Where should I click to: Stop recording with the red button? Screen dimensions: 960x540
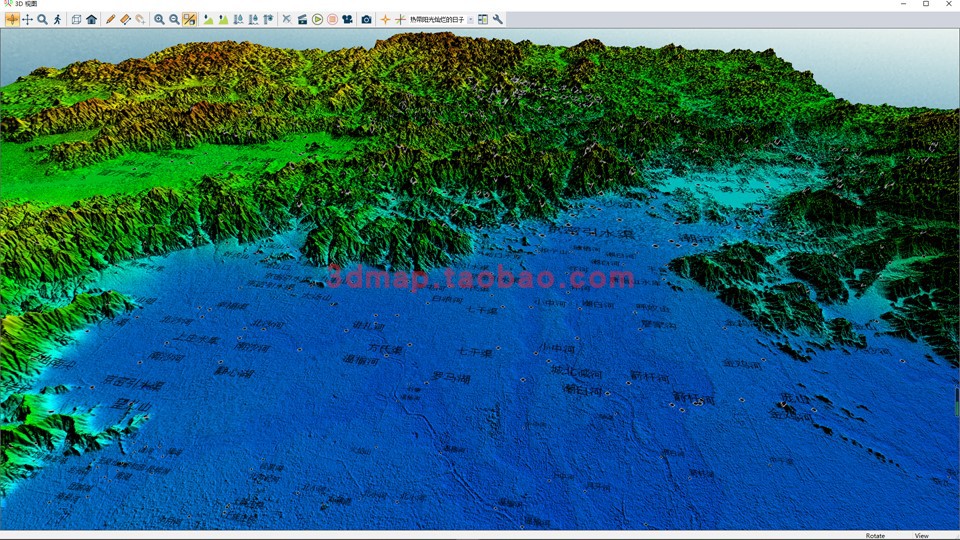click(332, 20)
